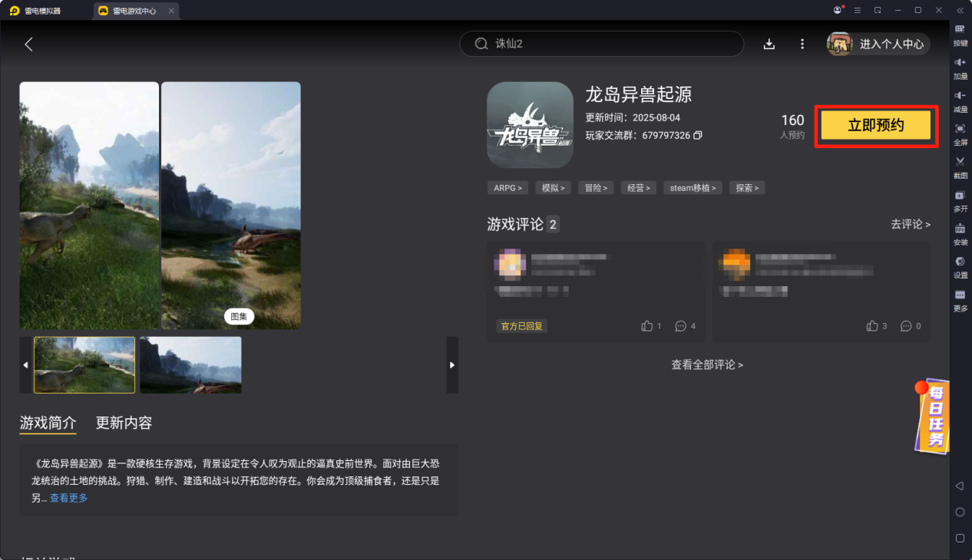Open the 模拟 tag

(553, 188)
